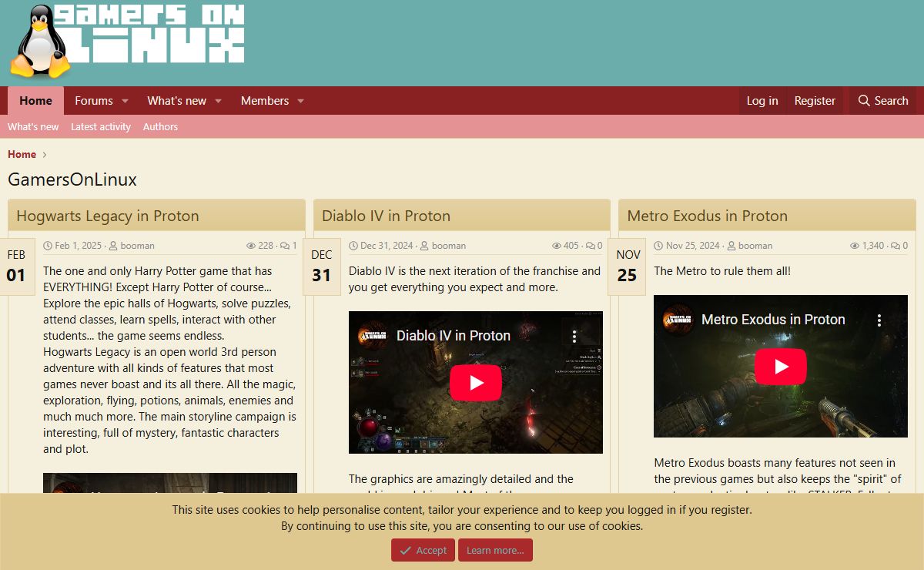
Task: Click the GamersOnLinux page heading
Action: pos(72,180)
